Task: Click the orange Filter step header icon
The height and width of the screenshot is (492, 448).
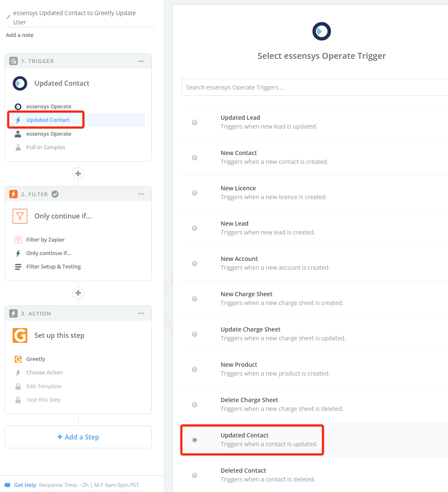Action: tap(13, 194)
